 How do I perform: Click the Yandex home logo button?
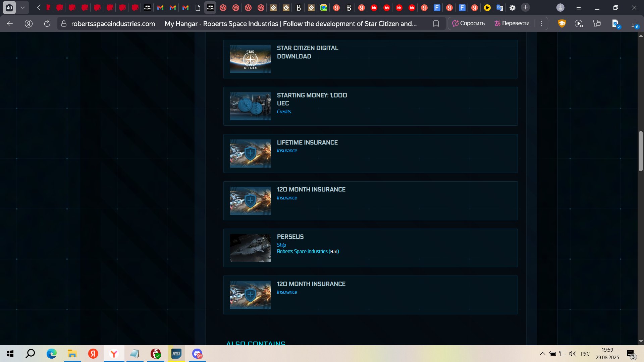[x=29, y=23]
